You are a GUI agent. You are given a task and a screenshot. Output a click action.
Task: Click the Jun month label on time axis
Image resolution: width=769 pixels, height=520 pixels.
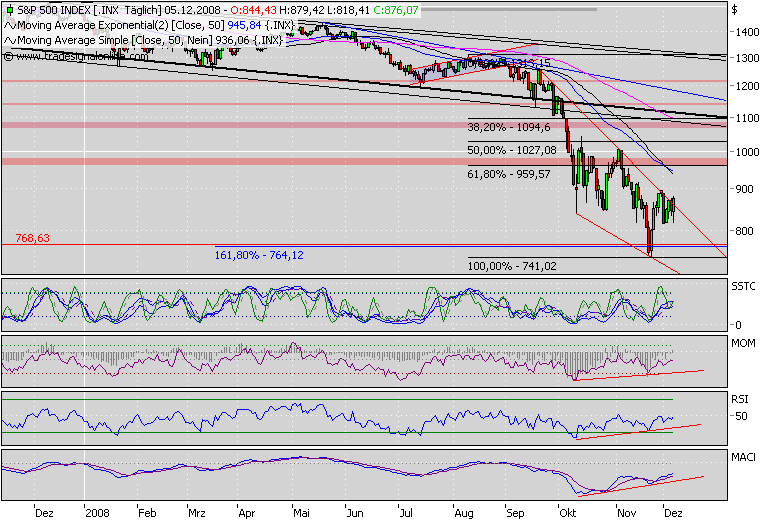355,513
